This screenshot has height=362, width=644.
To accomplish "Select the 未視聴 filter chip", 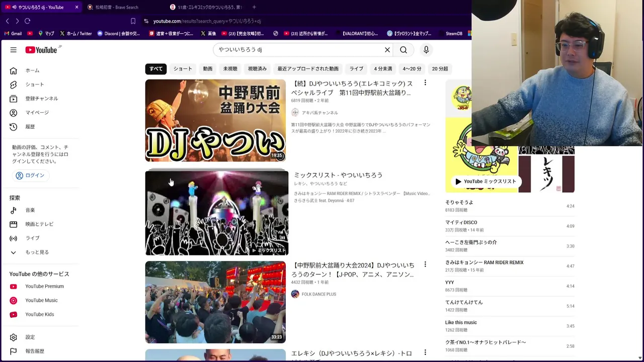I will (230, 69).
